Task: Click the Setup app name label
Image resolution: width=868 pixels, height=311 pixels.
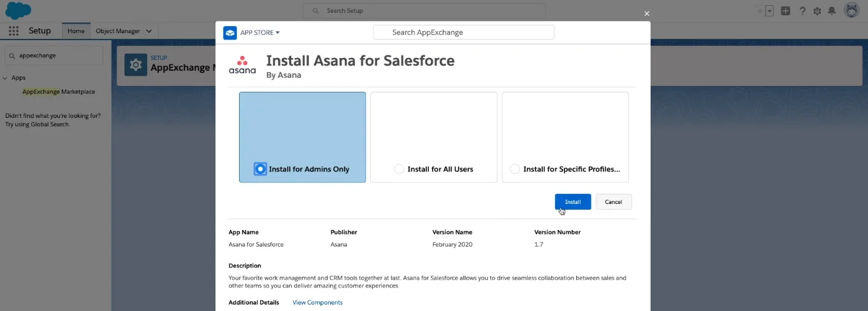Action: 40,31
